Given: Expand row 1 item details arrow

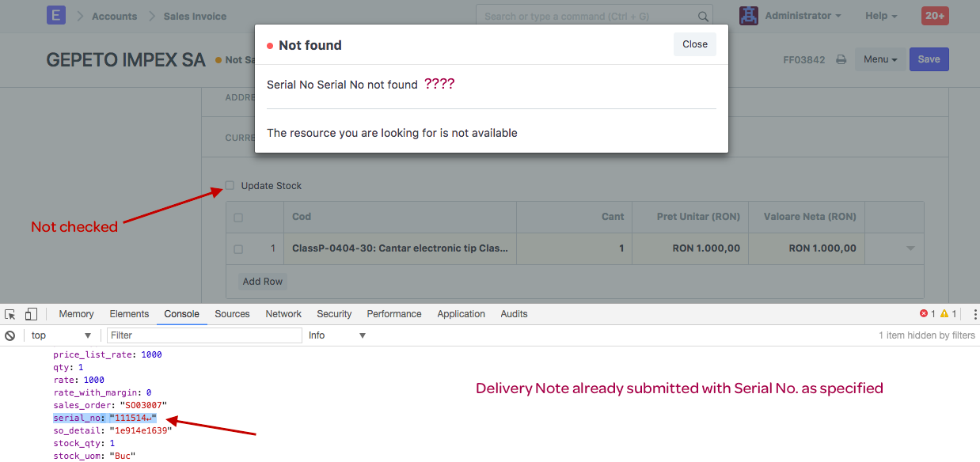Looking at the screenshot, I should [910, 248].
